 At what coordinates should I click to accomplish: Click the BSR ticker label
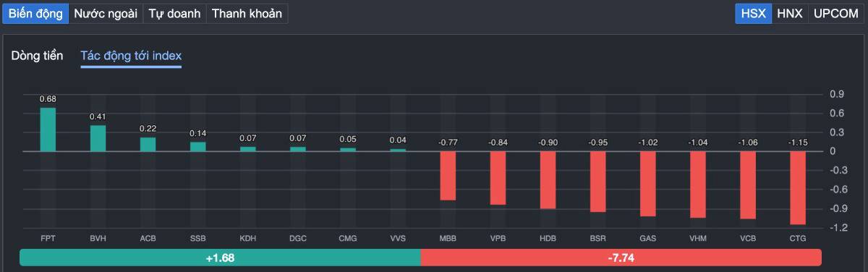pyautogui.click(x=597, y=238)
